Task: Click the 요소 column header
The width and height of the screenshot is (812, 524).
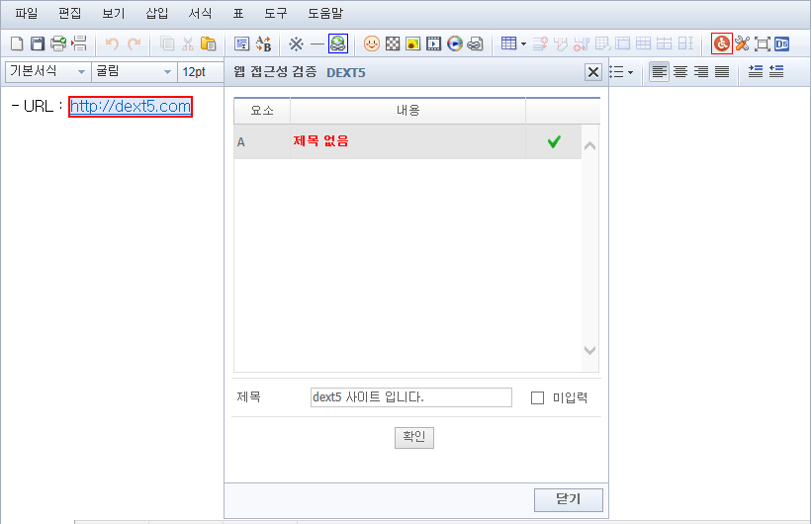Action: [x=262, y=111]
